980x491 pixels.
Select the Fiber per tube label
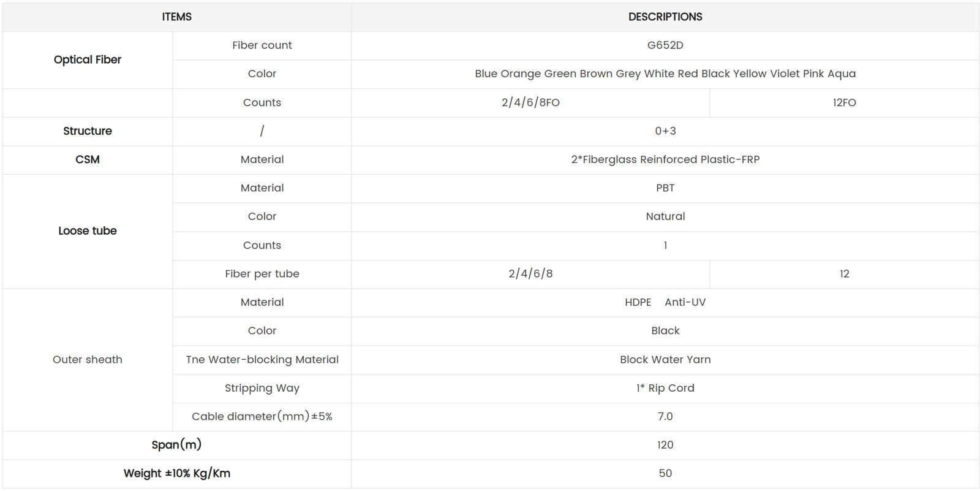[262, 274]
